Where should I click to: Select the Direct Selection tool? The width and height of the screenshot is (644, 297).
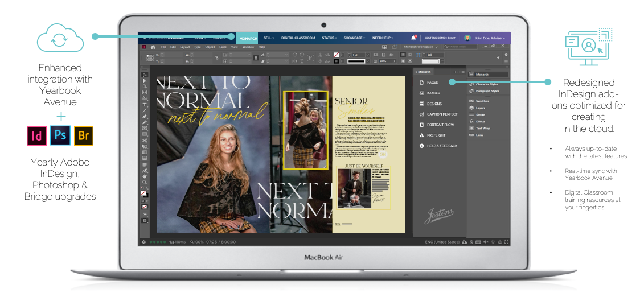coord(145,81)
